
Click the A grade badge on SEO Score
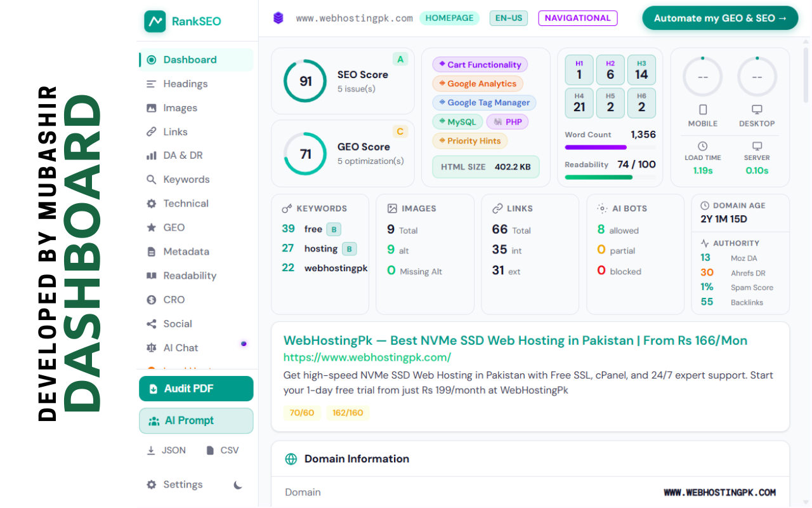[x=400, y=60]
